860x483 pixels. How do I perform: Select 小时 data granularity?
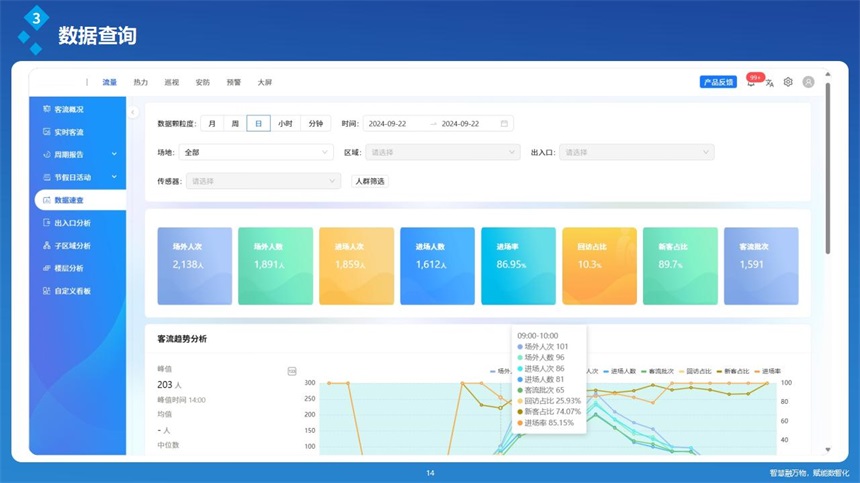tap(285, 124)
